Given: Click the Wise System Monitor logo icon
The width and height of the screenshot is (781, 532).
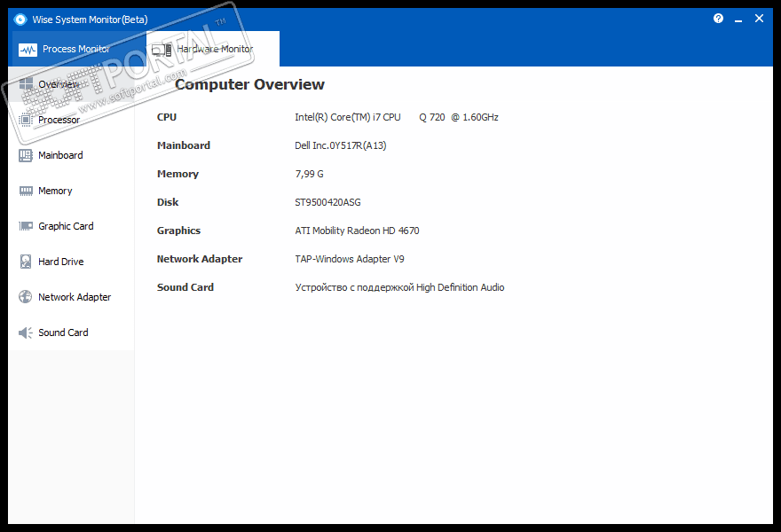Looking at the screenshot, I should 20,20.
